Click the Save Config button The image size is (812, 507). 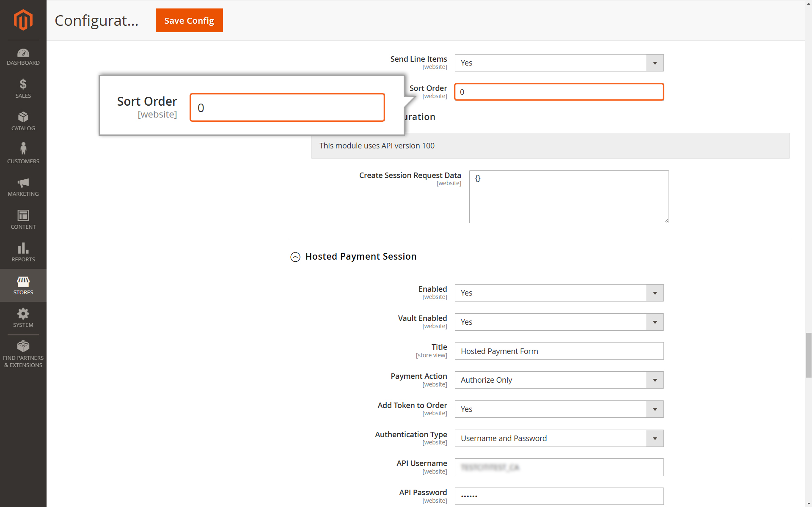189,20
